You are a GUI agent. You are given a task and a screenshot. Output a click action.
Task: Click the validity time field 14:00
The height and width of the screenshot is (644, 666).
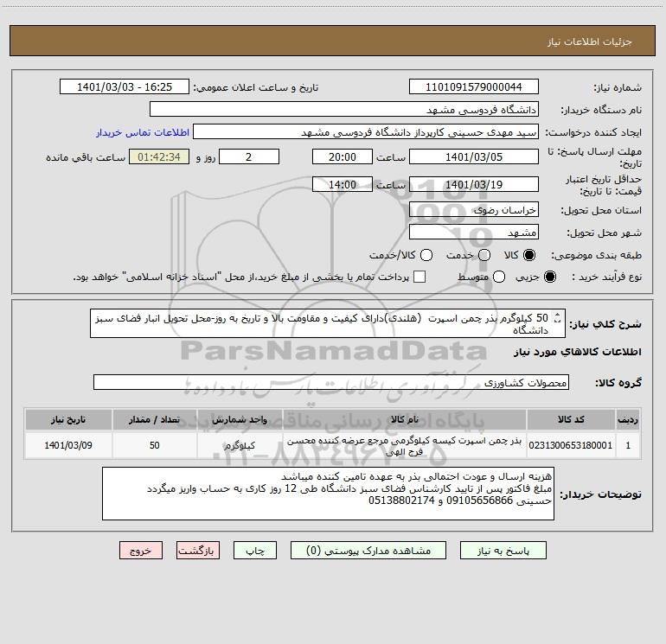click(343, 184)
